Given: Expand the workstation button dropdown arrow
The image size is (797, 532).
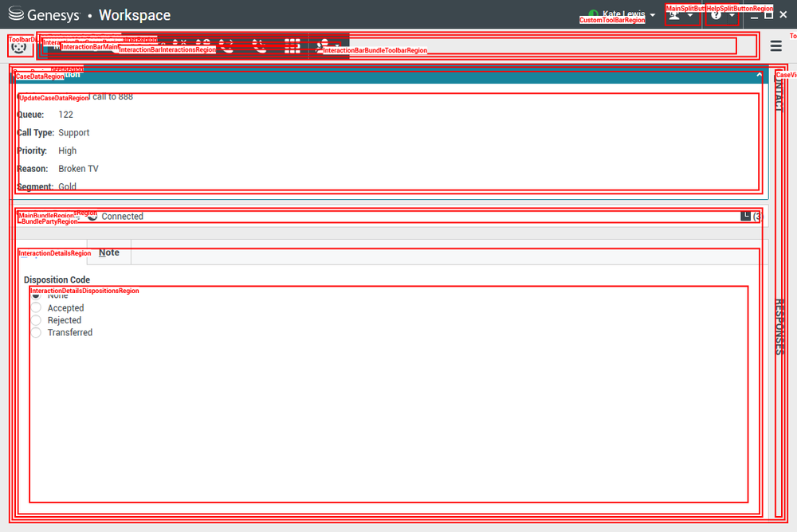Looking at the screenshot, I should pyautogui.click(x=689, y=15).
